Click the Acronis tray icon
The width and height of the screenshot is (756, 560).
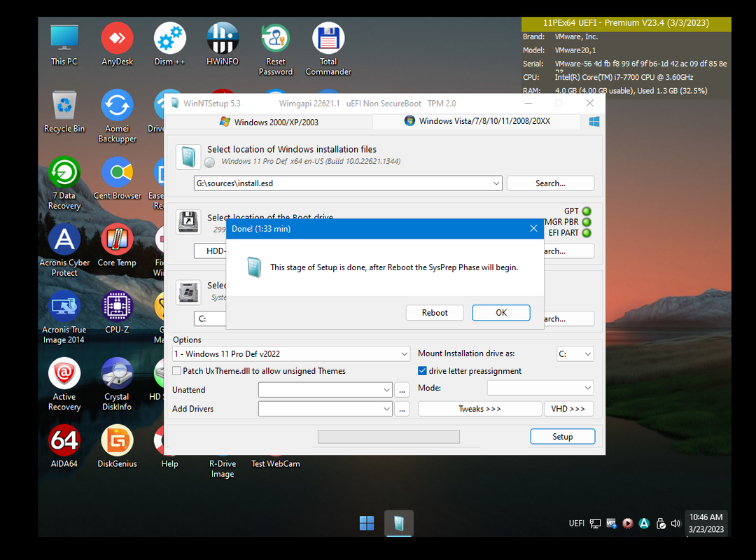(644, 524)
